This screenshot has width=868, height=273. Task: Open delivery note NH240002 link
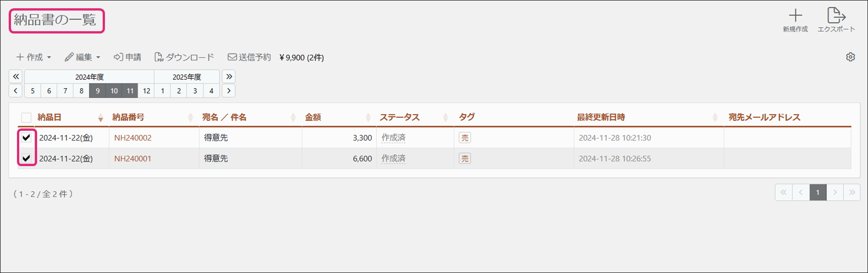[x=133, y=138]
